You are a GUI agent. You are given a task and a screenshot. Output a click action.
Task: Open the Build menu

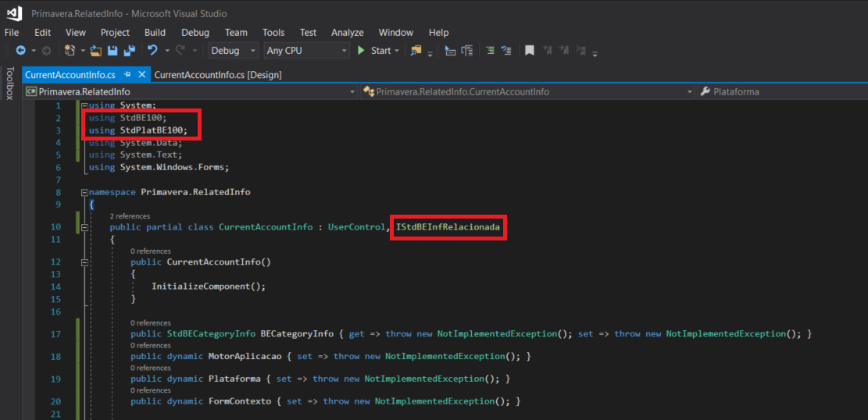point(155,33)
